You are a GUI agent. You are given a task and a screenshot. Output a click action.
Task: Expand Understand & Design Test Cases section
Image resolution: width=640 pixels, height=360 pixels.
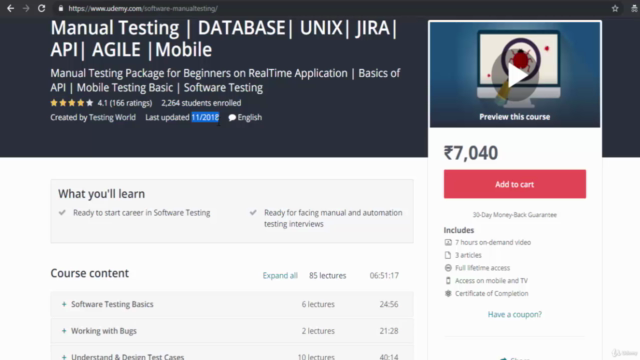click(64, 357)
